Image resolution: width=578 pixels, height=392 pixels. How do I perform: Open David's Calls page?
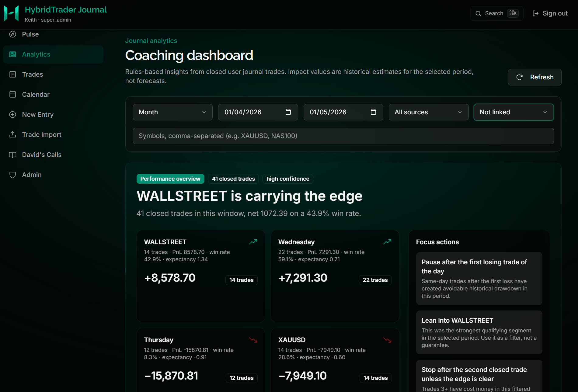pyautogui.click(x=53, y=155)
